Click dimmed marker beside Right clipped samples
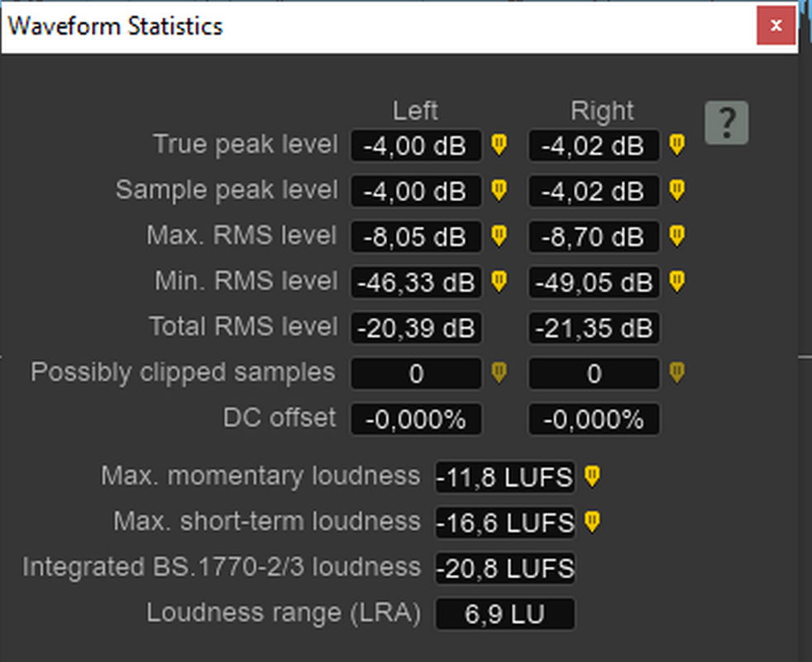 pyautogui.click(x=677, y=372)
